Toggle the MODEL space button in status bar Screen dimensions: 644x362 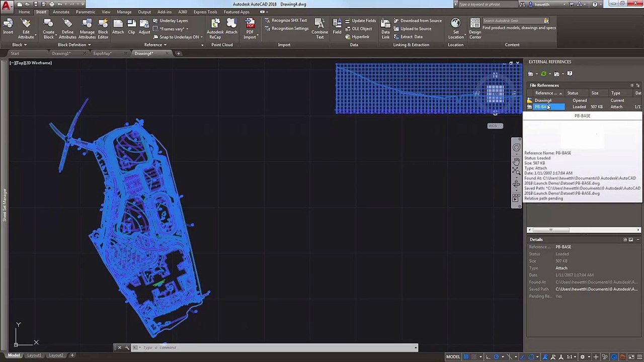click(x=453, y=356)
